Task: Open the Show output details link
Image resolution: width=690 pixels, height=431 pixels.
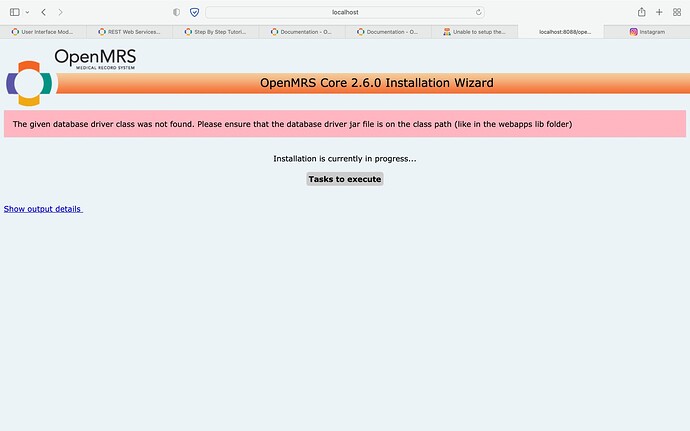Action: pos(43,209)
